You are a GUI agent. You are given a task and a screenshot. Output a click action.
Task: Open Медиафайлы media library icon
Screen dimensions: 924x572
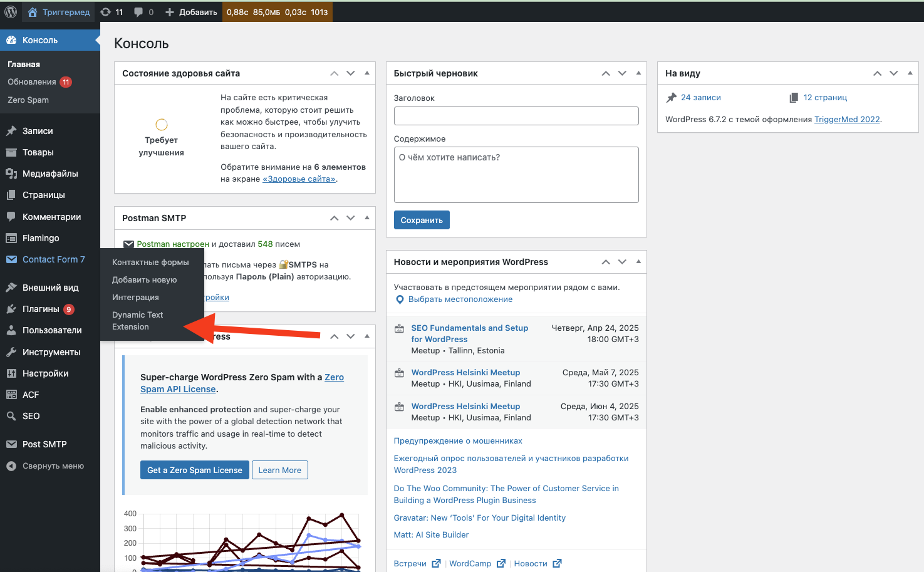(11, 174)
